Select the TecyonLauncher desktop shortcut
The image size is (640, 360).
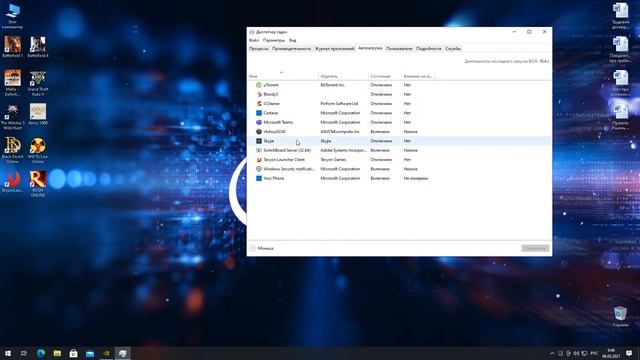click(13, 182)
